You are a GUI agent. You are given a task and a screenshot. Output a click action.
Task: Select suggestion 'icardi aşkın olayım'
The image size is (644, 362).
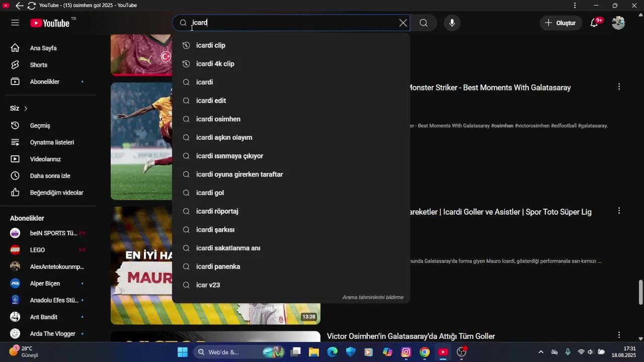click(x=291, y=137)
